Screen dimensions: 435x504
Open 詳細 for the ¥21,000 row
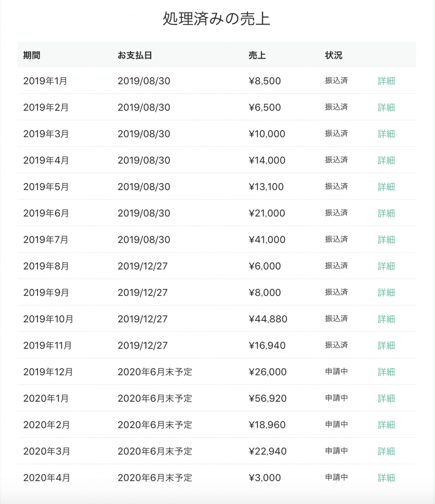tap(386, 214)
